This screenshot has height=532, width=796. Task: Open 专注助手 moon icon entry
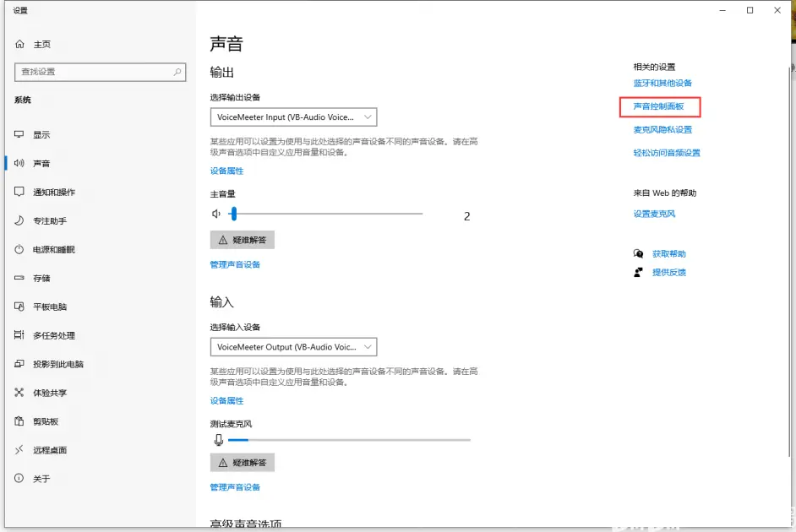19,220
